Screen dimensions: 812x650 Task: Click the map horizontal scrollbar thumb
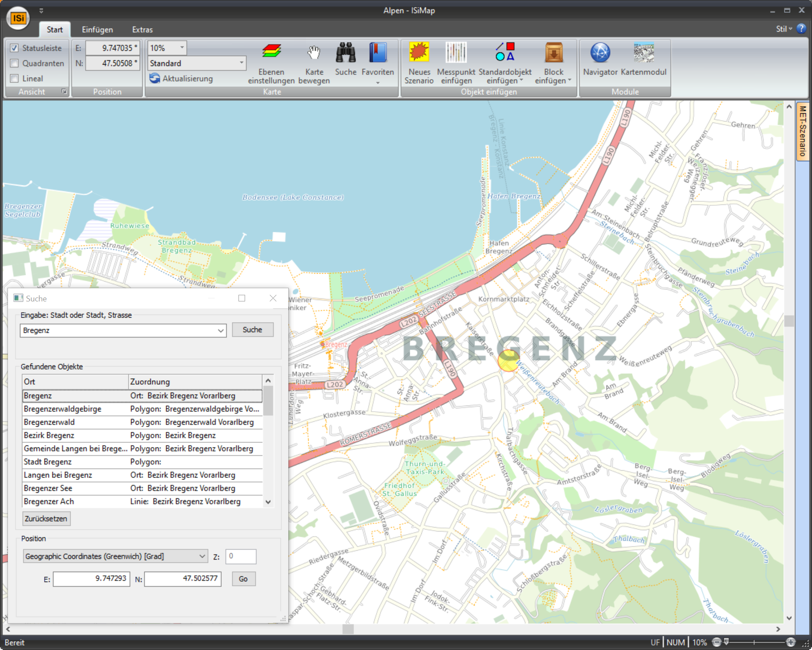(x=348, y=629)
